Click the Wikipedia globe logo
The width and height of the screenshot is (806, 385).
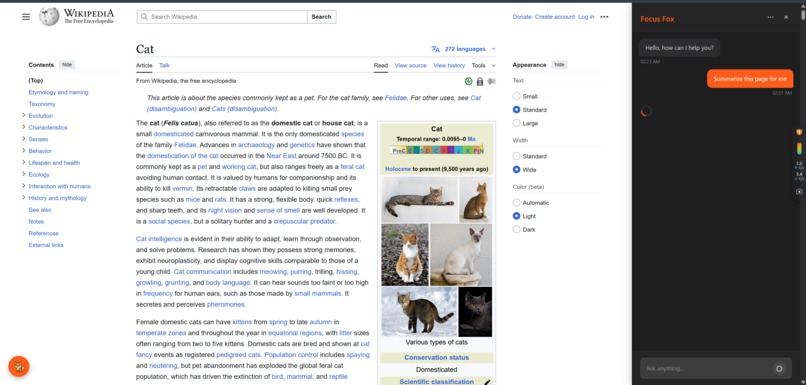coord(49,16)
